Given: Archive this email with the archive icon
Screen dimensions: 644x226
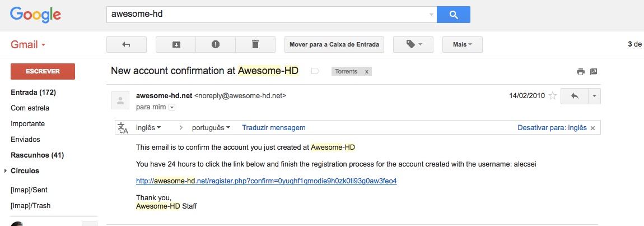Looking at the screenshot, I should 176,44.
